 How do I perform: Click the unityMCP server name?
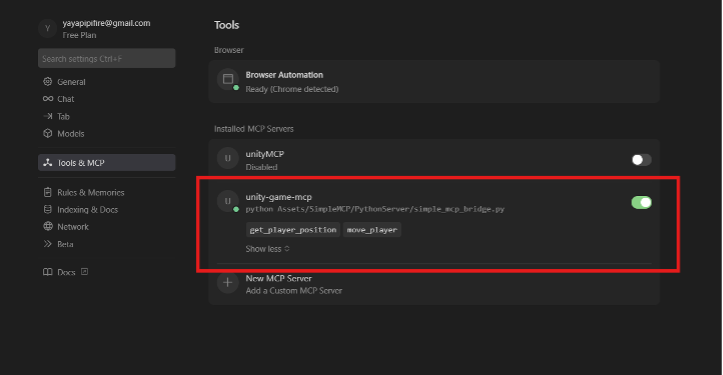tap(265, 154)
